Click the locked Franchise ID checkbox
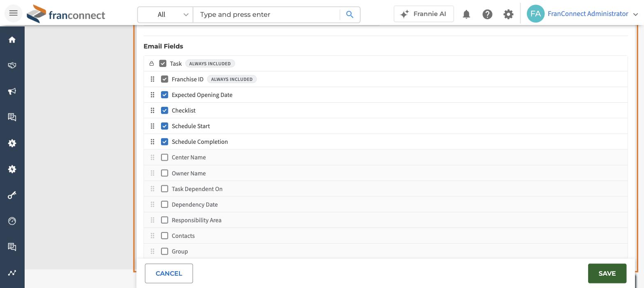Viewport: 644px width, 288px height. click(165, 79)
